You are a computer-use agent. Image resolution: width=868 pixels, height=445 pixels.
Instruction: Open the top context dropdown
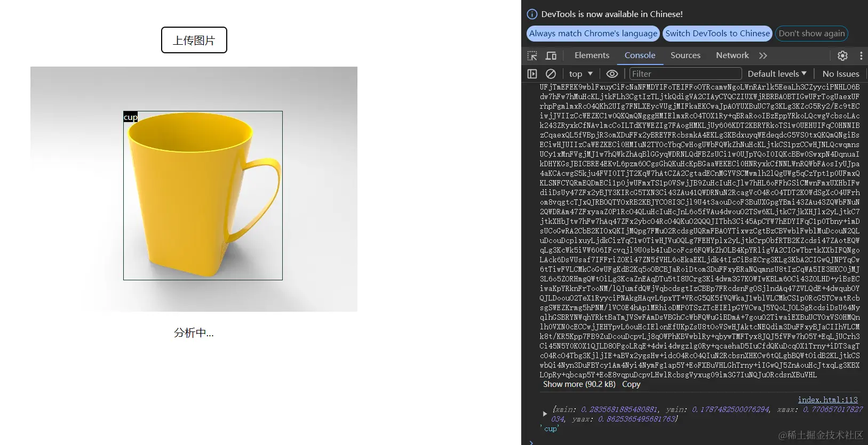click(580, 74)
